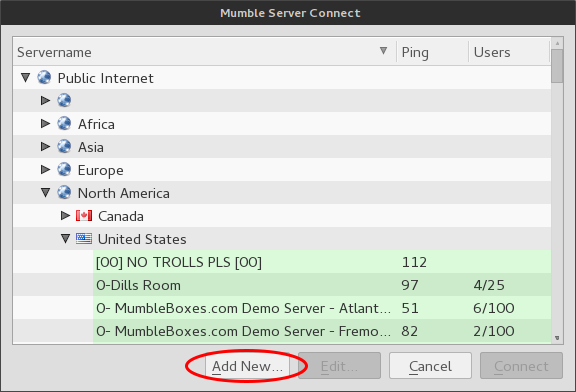This screenshot has width=576, height=392.
Task: Click the Africa globe icon
Action: click(64, 123)
